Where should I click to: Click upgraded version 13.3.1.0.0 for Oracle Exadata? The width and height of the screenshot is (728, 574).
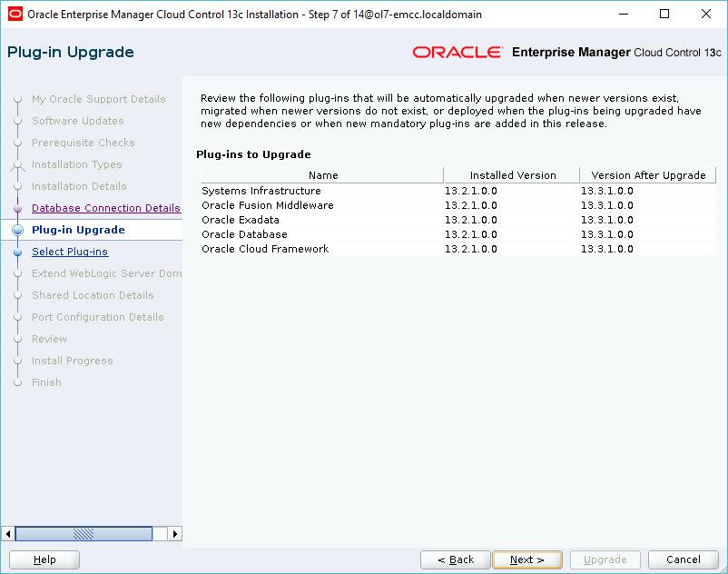(x=607, y=220)
